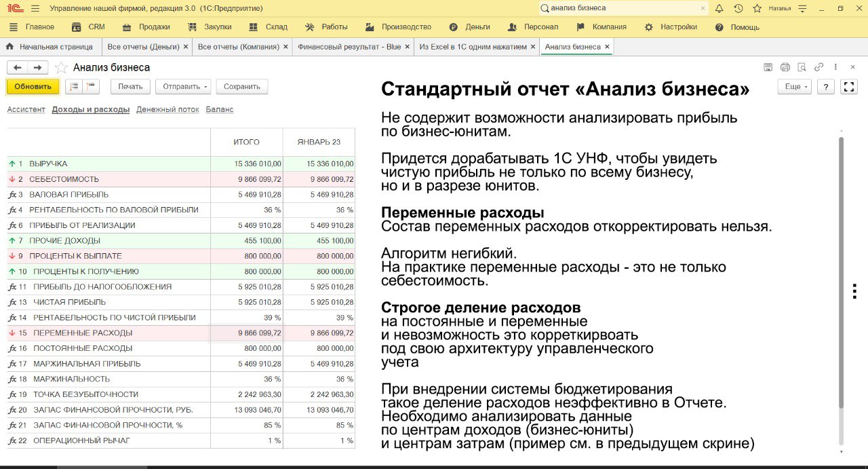Print with printer icon
Viewport: 868px width, 469px height.
[x=785, y=67]
